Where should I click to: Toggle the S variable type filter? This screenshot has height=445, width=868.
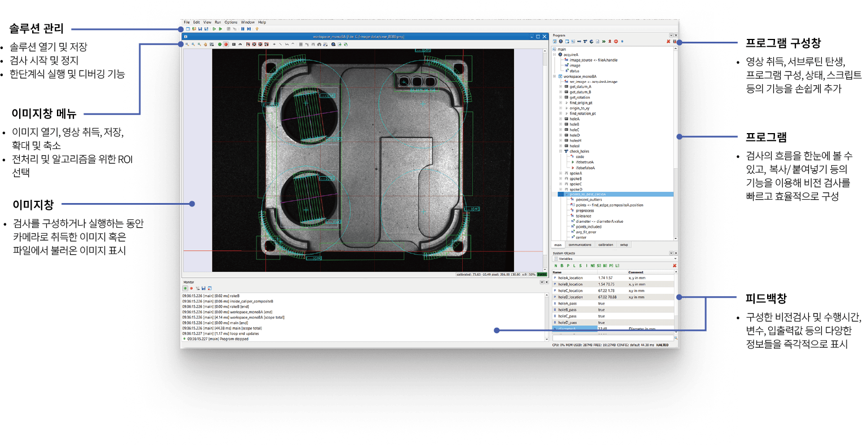coord(580,266)
